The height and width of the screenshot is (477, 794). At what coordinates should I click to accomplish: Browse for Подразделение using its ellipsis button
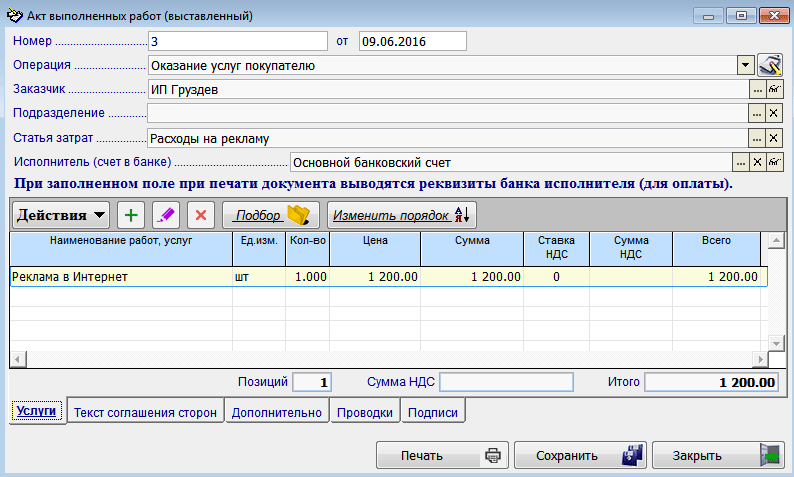click(757, 113)
